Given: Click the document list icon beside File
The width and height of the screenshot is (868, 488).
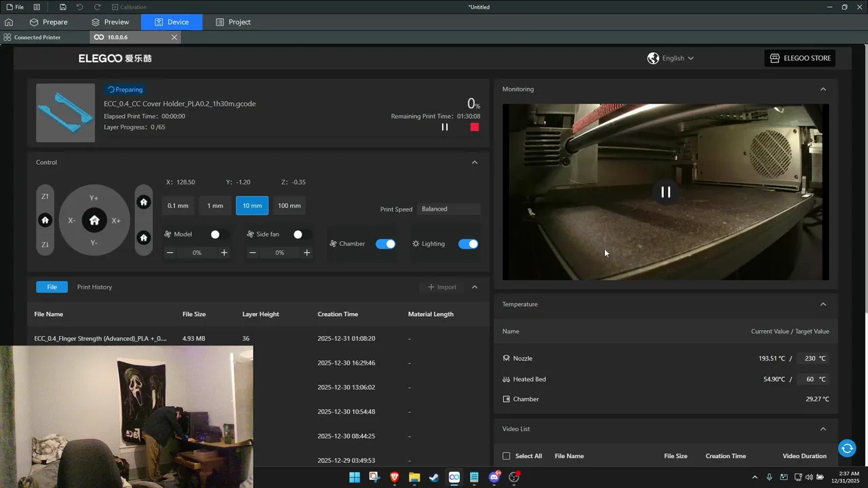Looking at the screenshot, I should 37,7.
